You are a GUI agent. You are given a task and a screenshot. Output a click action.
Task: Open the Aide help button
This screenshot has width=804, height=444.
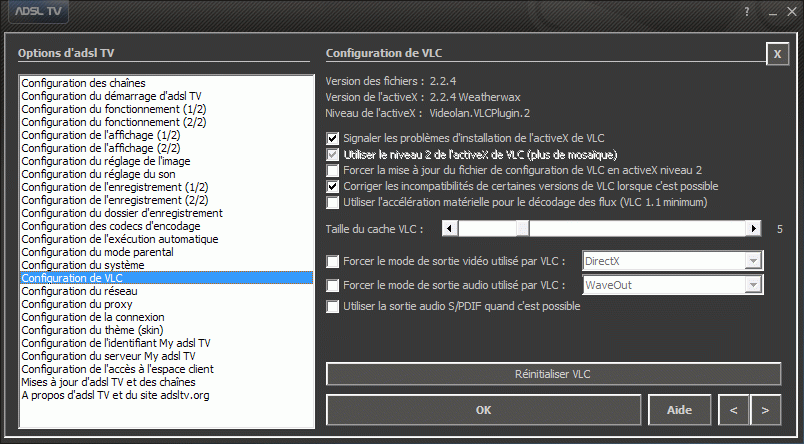point(679,410)
